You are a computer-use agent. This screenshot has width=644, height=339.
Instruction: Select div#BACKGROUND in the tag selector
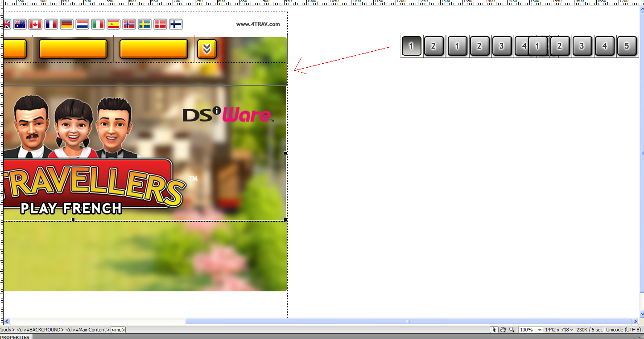coord(40,330)
